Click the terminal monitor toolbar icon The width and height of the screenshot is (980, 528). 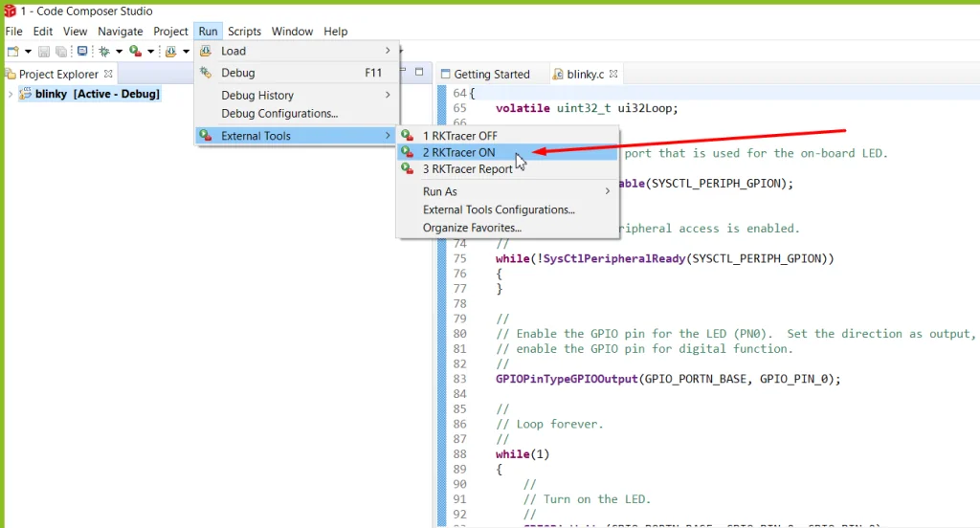pyautogui.click(x=82, y=52)
